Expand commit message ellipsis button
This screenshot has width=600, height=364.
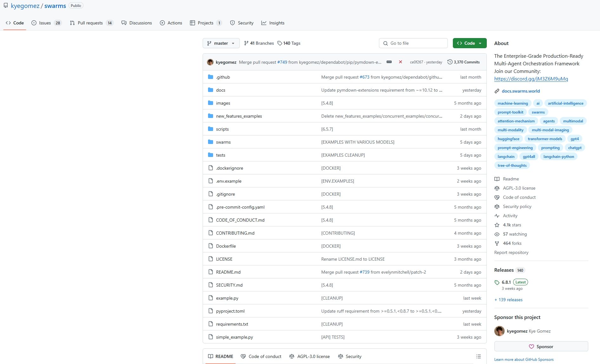(389, 62)
